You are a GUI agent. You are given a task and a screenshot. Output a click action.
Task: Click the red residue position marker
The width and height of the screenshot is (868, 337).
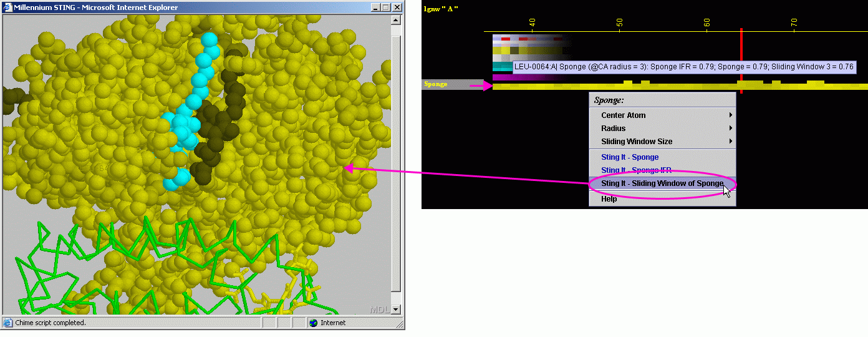pos(741,61)
